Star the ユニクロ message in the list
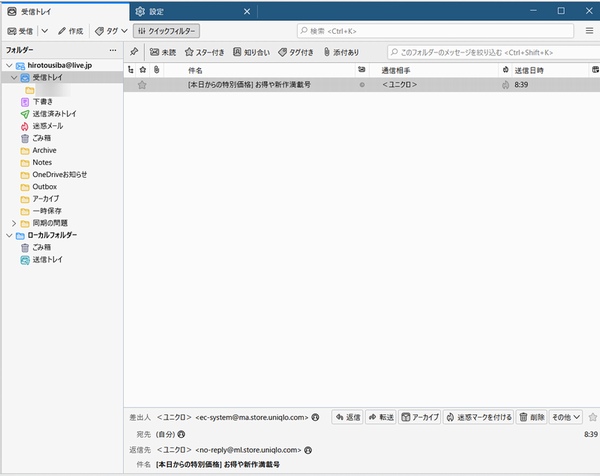The height and width of the screenshot is (476, 600). (142, 85)
